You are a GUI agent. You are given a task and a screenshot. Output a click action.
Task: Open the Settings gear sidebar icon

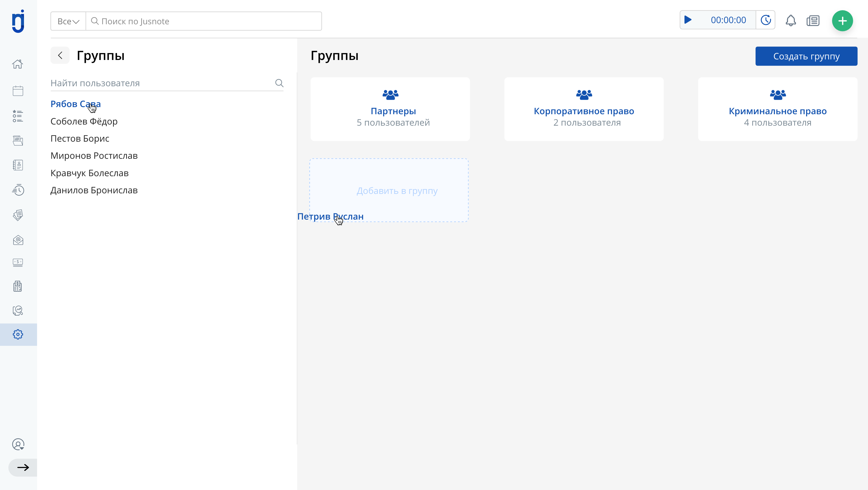pos(18,335)
